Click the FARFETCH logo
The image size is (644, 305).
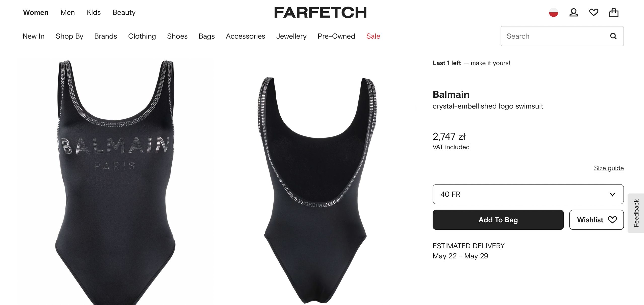pos(320,12)
